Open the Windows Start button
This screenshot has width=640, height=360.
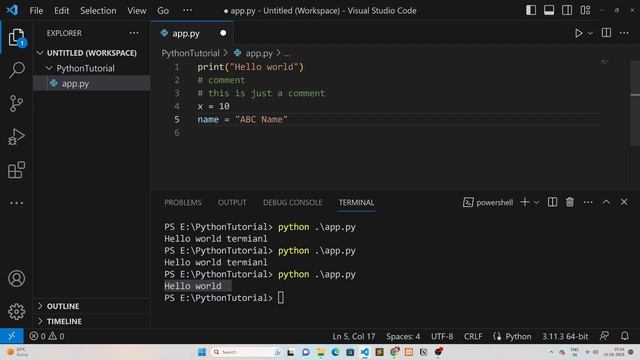pos(202,352)
